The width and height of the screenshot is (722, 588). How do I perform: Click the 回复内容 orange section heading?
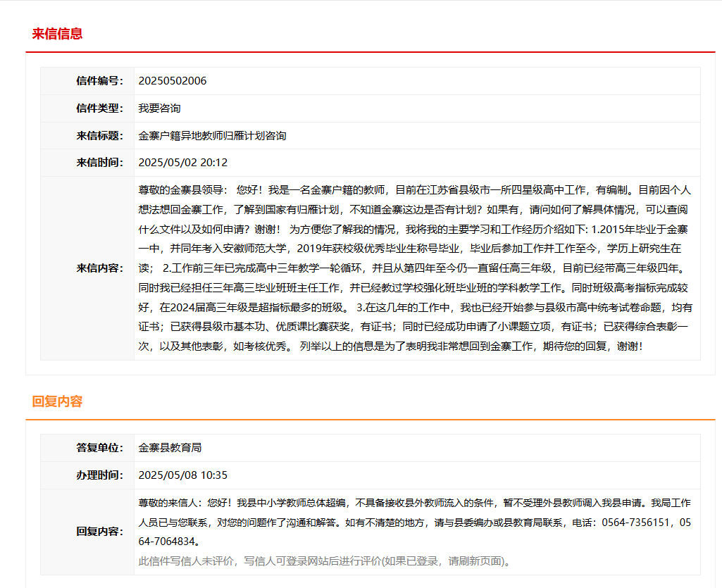(57, 401)
